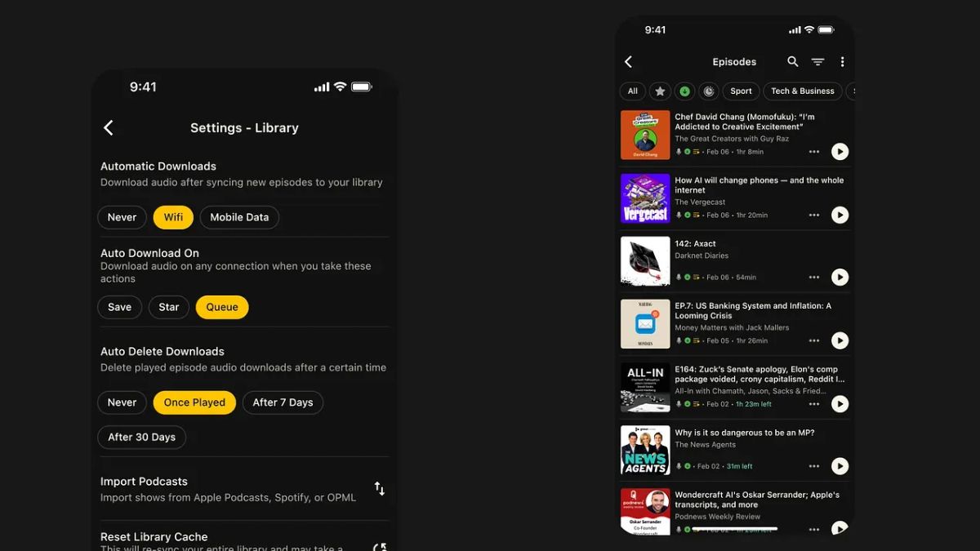Image resolution: width=980 pixels, height=551 pixels.
Task: Open the Sport category filter
Action: click(x=740, y=91)
